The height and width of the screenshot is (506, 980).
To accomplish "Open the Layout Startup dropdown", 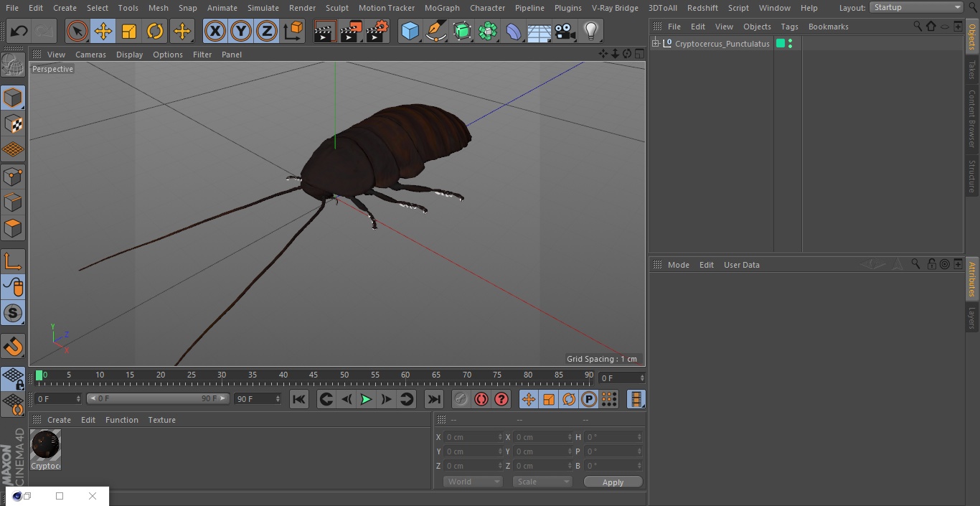I will click(916, 7).
